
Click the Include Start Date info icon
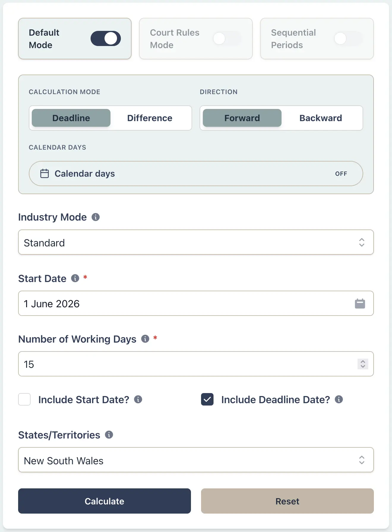click(138, 399)
